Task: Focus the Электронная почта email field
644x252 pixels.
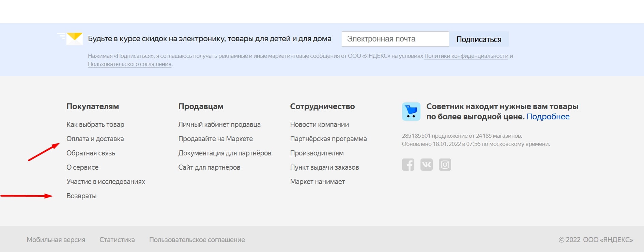Action: click(395, 39)
